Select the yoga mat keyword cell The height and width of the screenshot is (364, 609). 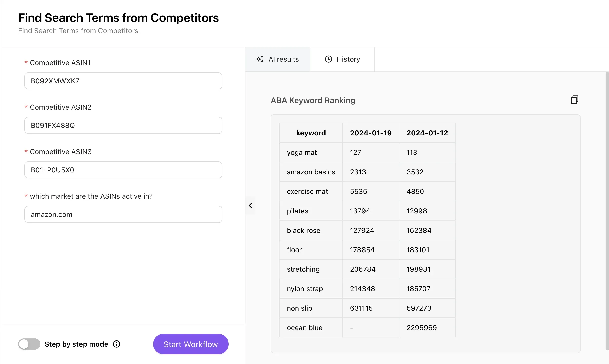(x=302, y=152)
